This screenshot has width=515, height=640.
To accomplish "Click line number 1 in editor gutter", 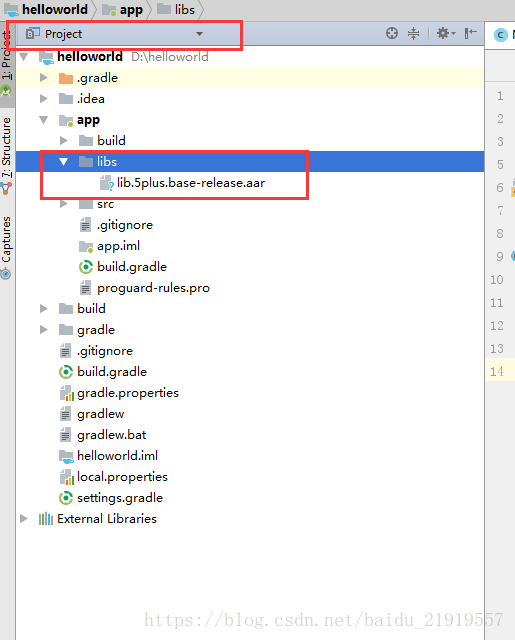I will (x=500, y=96).
